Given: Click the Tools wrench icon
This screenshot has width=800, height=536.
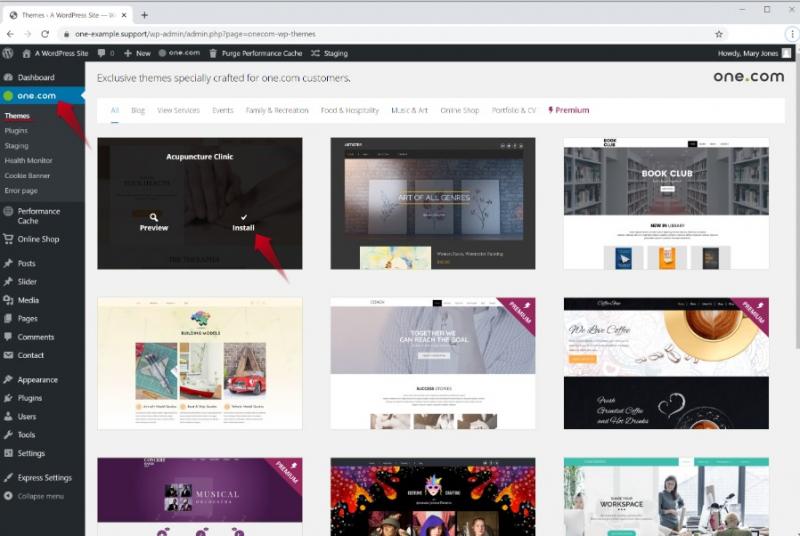Looking at the screenshot, I should tap(8, 435).
